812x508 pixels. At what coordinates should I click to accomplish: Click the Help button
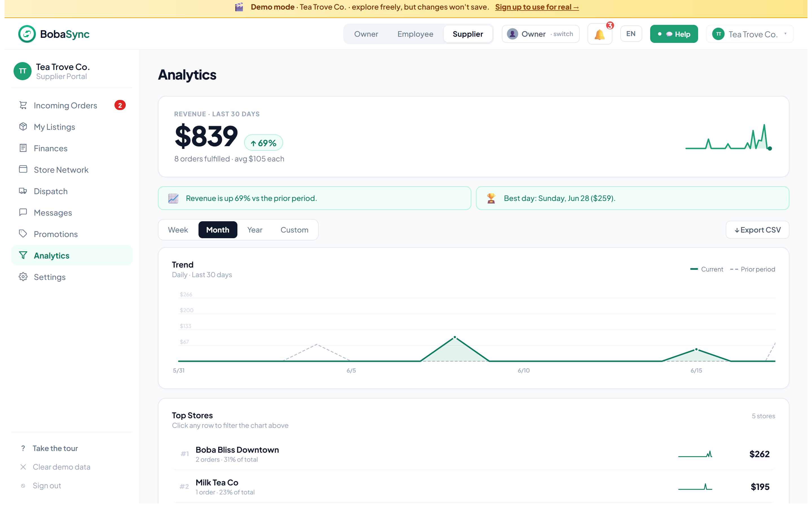tap(674, 34)
